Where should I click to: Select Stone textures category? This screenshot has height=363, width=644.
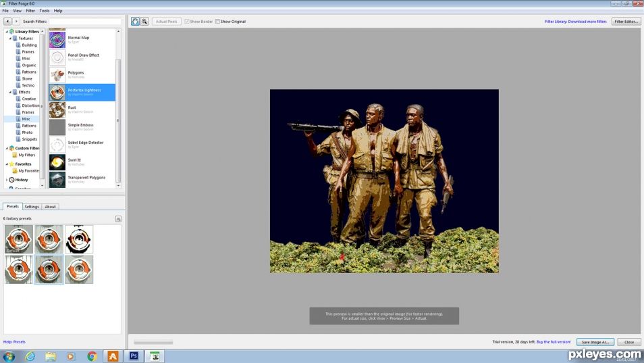pos(27,78)
